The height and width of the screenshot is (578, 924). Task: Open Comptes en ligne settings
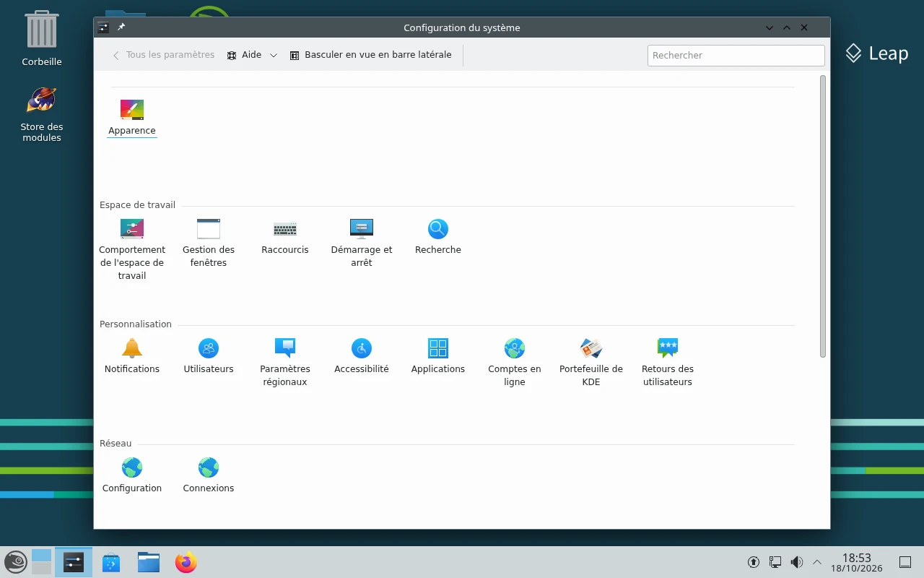515,362
